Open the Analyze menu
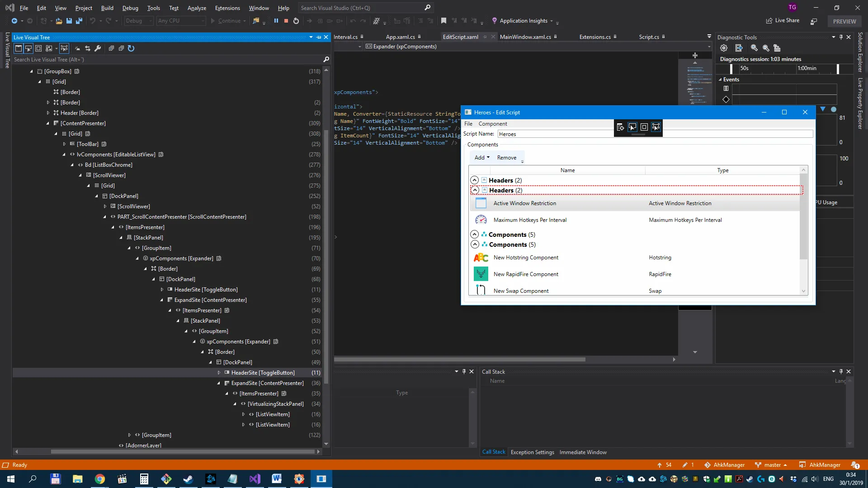Screen dimensions: 868x488 (197, 8)
